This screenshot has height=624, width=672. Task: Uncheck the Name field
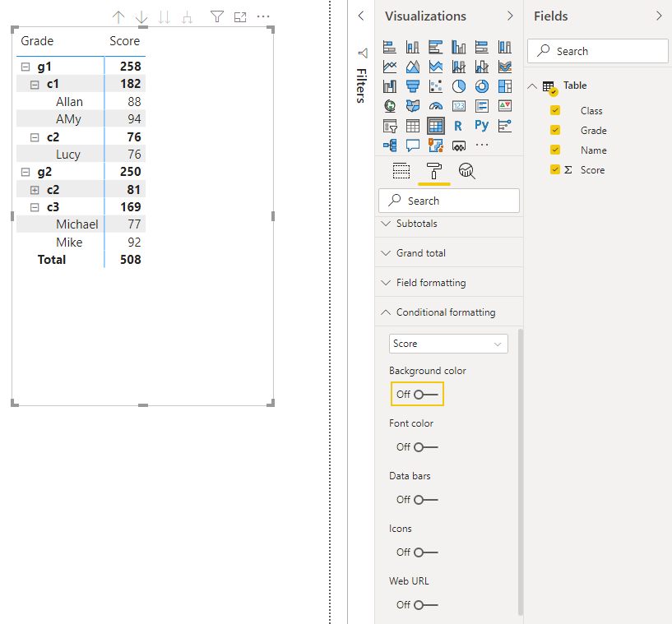(x=555, y=150)
